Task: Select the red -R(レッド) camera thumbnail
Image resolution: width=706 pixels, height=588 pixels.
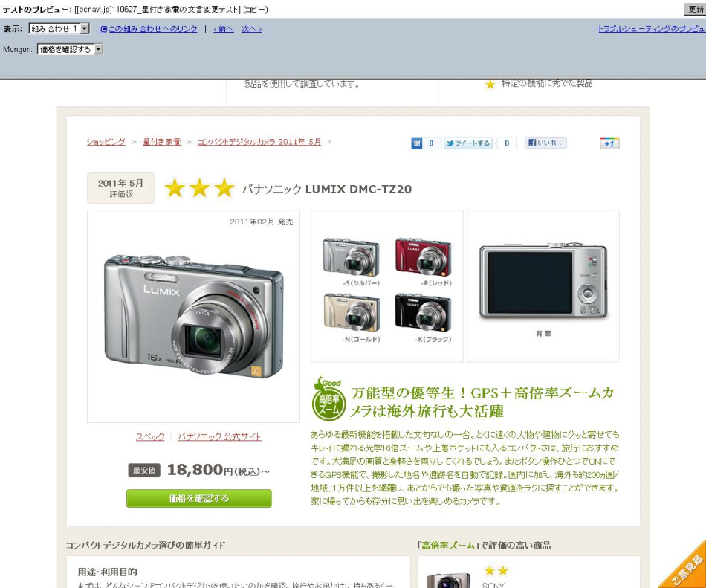Action: point(423,257)
